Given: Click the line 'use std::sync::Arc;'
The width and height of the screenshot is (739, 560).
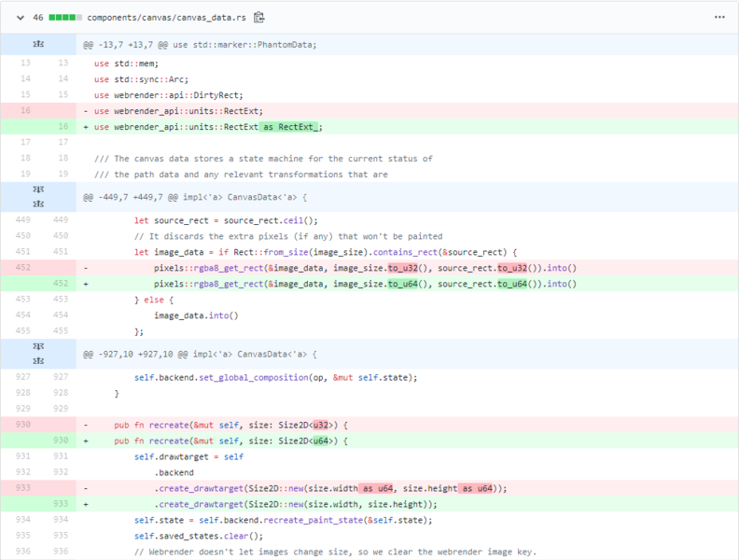Looking at the screenshot, I should coord(141,79).
